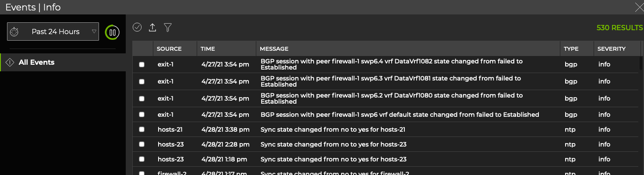The height and width of the screenshot is (175, 644).
Task: Sort by the SEVERITY column header
Action: click(x=611, y=49)
